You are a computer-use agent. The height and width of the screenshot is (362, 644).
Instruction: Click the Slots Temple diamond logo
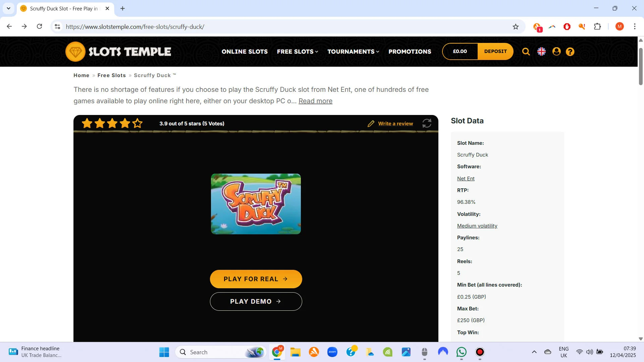(75, 52)
